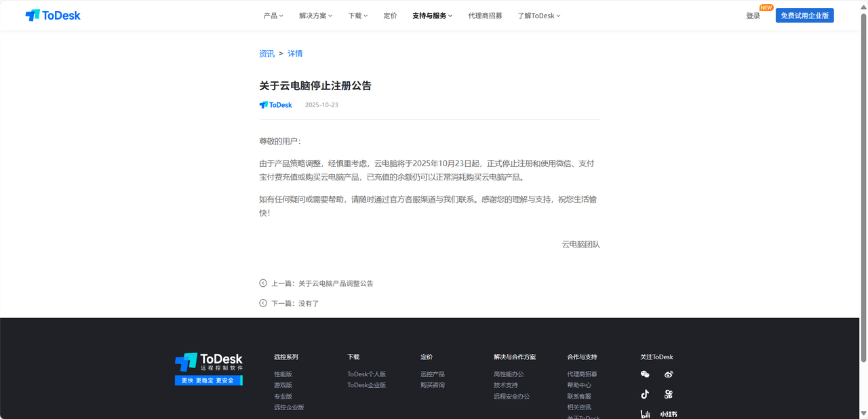Viewport: 868px width, 419px height.
Task: Open the 游戏版 footer link
Action: coord(283,385)
